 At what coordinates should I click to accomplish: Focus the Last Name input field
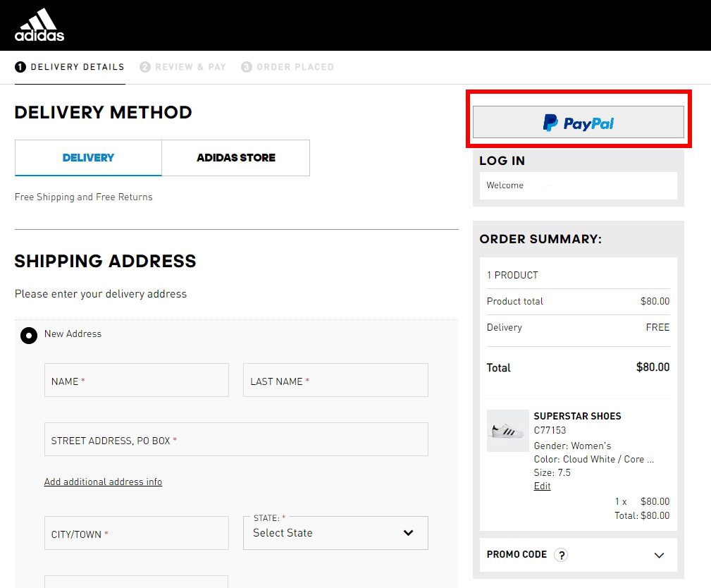[x=335, y=380]
